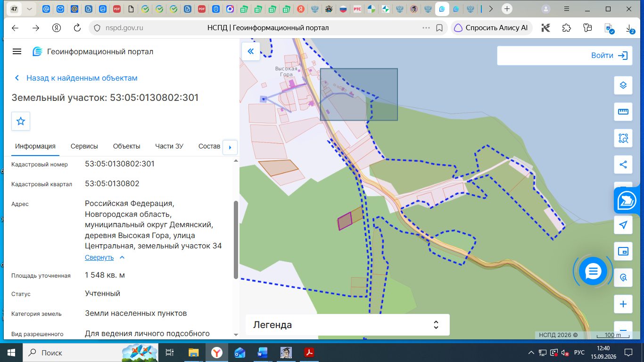This screenshot has width=644, height=362.
Task: Click the share map icon
Action: click(623, 165)
